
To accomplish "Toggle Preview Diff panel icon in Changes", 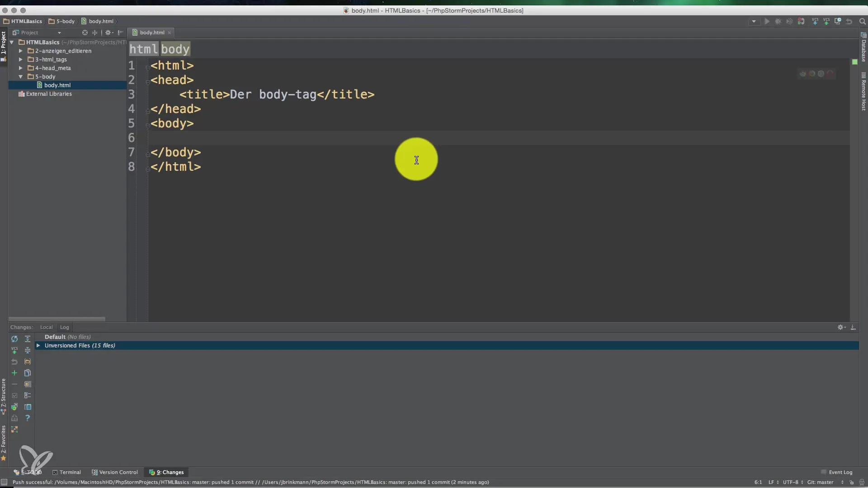I will 28,407.
